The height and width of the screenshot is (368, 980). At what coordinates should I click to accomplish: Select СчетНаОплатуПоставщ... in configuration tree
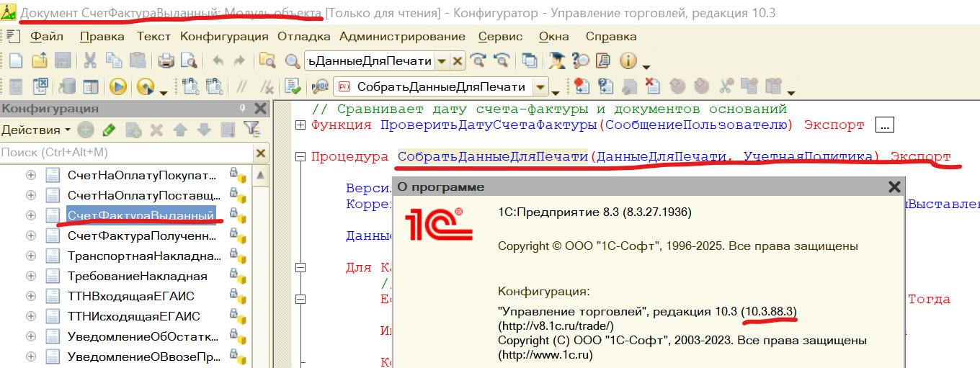pos(144,195)
